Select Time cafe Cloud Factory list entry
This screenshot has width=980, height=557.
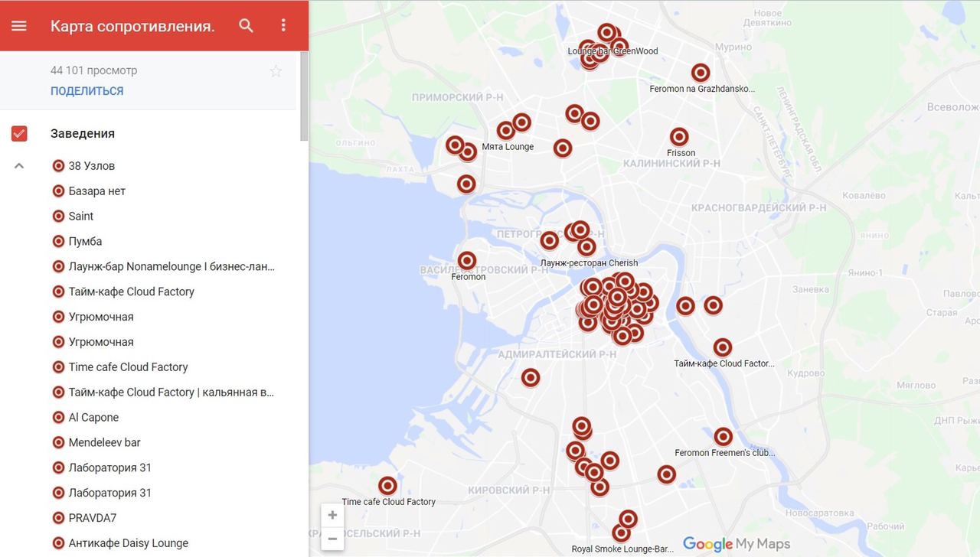click(x=129, y=367)
